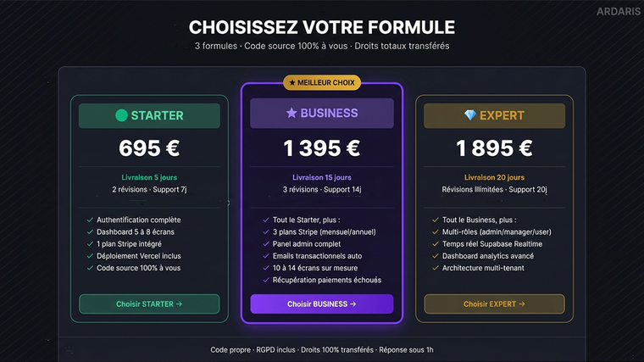This screenshot has height=362, width=644.
Task: Click the checkmark next to Panel admin complet
Action: point(266,243)
